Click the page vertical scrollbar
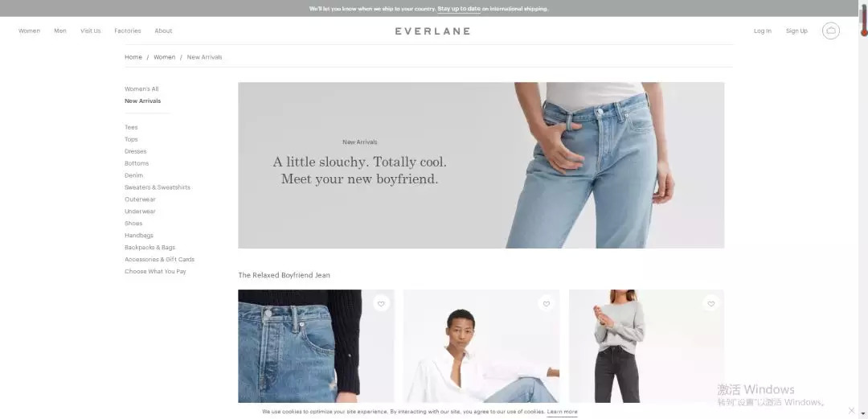 coord(863,209)
